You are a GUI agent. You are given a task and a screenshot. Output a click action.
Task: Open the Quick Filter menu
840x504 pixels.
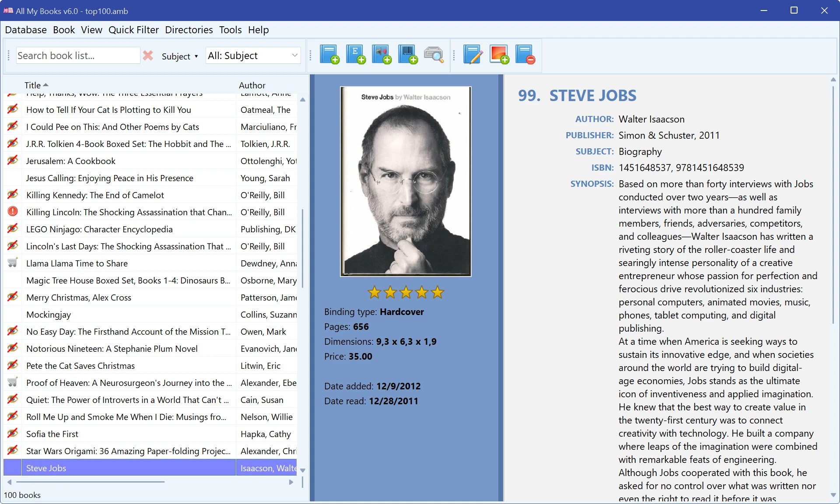133,30
